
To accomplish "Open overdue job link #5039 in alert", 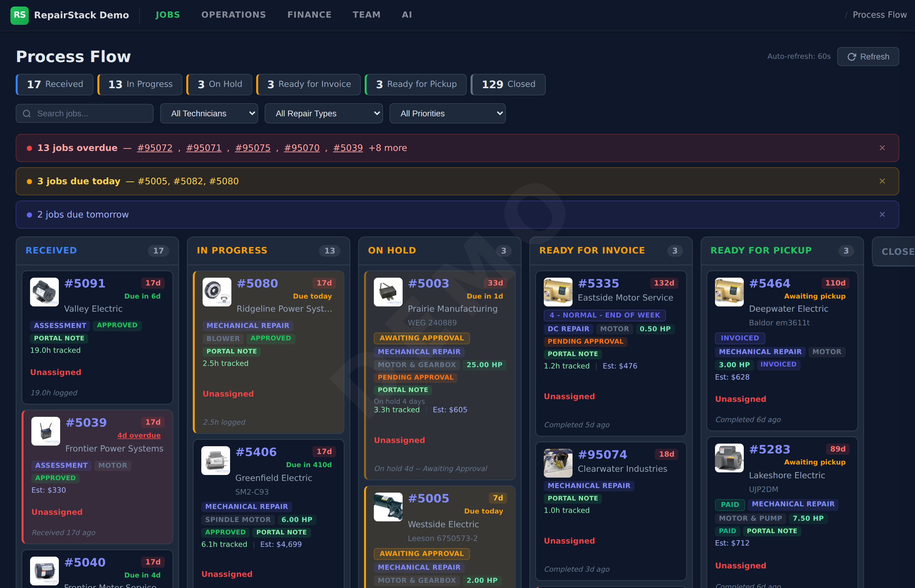I will (348, 148).
